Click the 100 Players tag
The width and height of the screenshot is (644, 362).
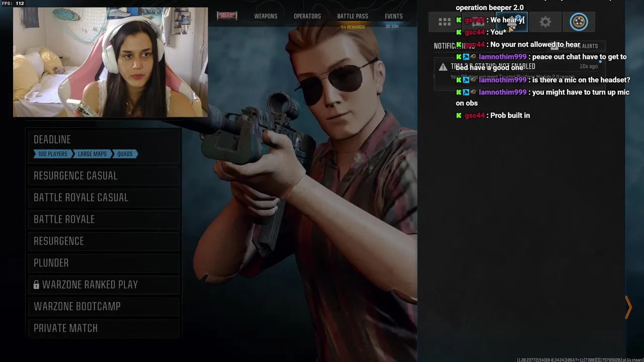pos(53,154)
